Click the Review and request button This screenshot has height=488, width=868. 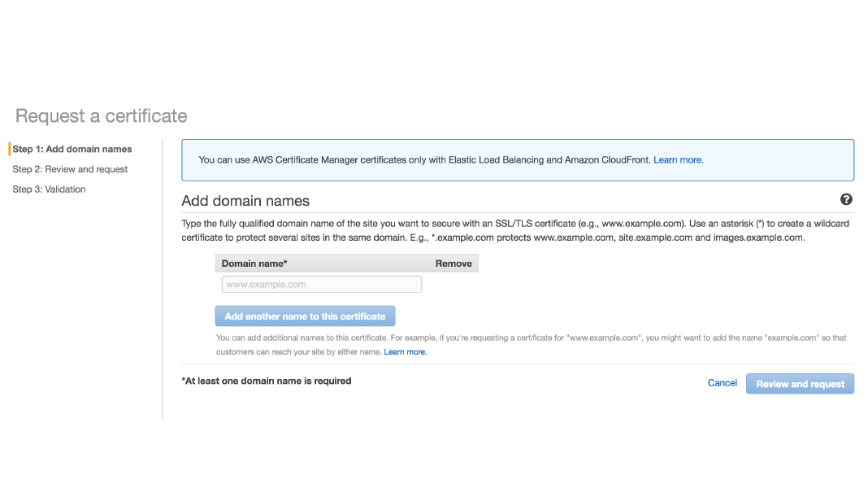(x=800, y=384)
